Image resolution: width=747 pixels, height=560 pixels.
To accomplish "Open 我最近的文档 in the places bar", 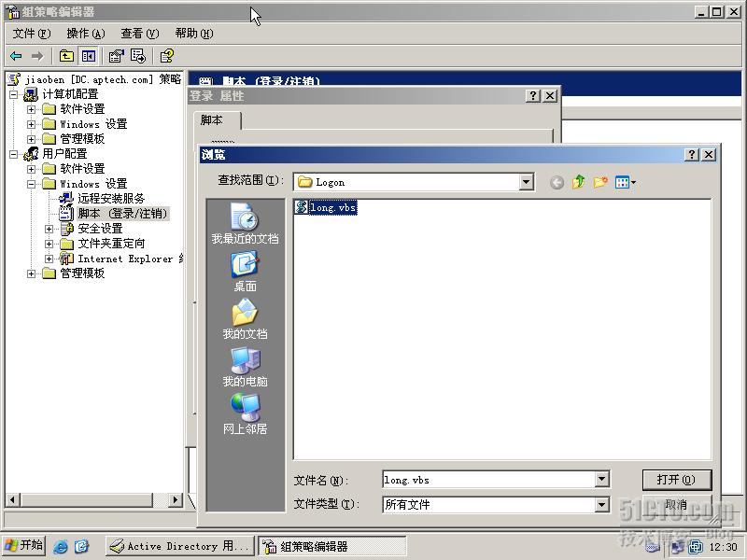I will (245, 224).
